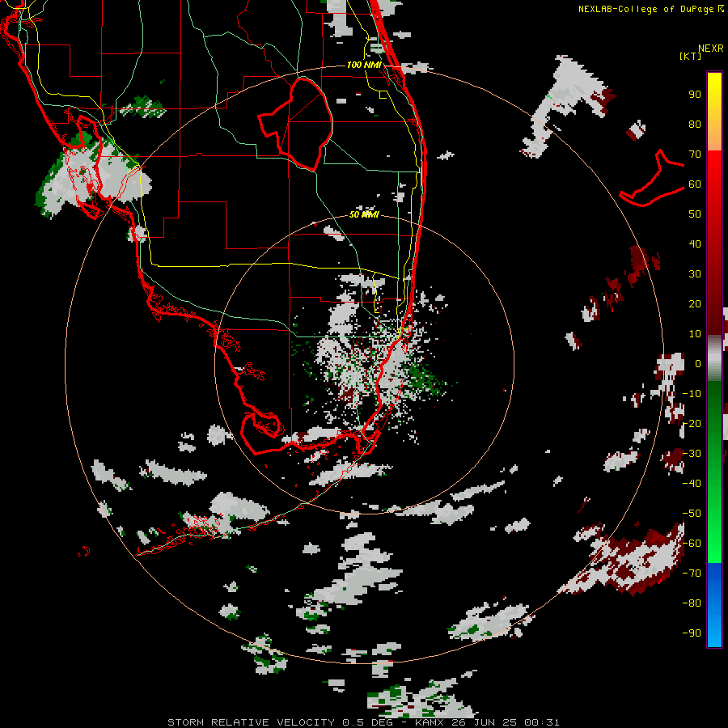This screenshot has width=728, height=728.
Task: Click the 50 NMI range ring label
Action: point(365,214)
